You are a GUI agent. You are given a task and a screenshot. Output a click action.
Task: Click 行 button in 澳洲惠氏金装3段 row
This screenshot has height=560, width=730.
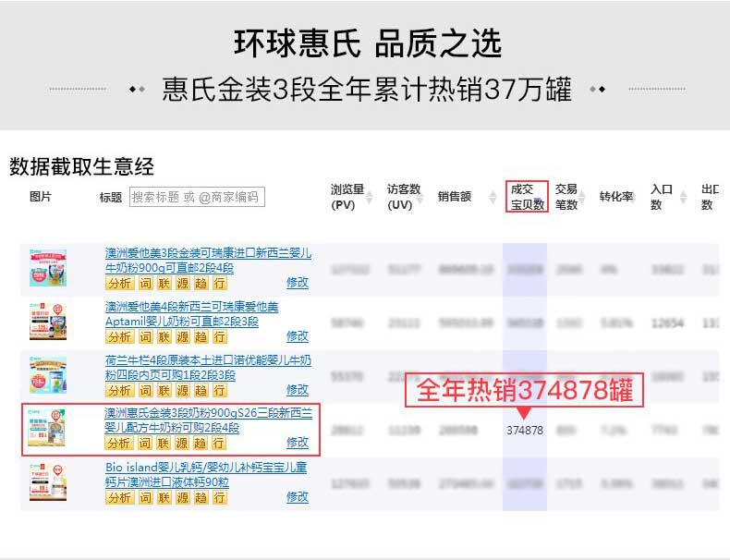[219, 444]
